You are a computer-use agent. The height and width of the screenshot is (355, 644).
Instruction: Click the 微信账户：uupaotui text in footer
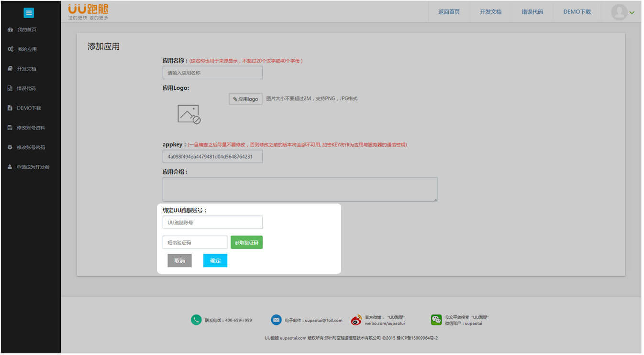[464, 323]
